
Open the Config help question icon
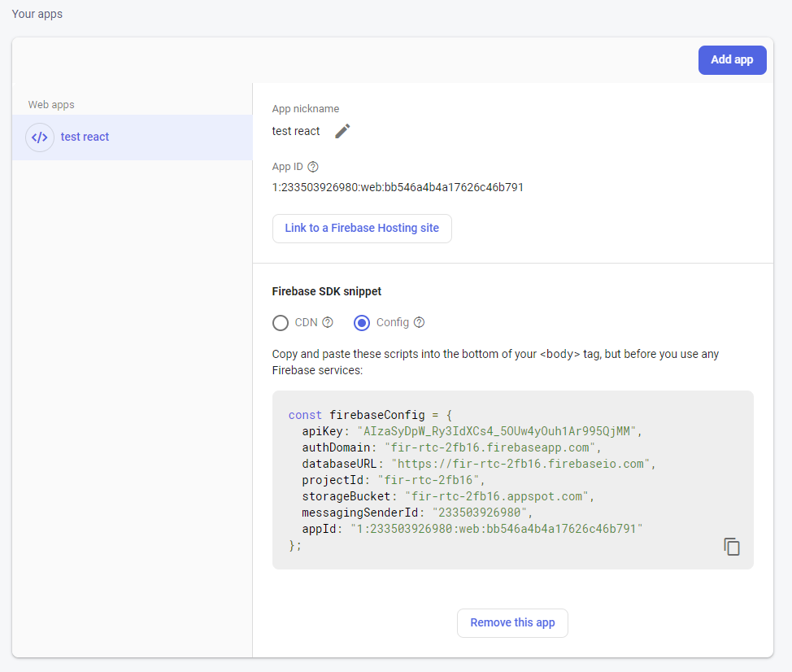point(420,322)
